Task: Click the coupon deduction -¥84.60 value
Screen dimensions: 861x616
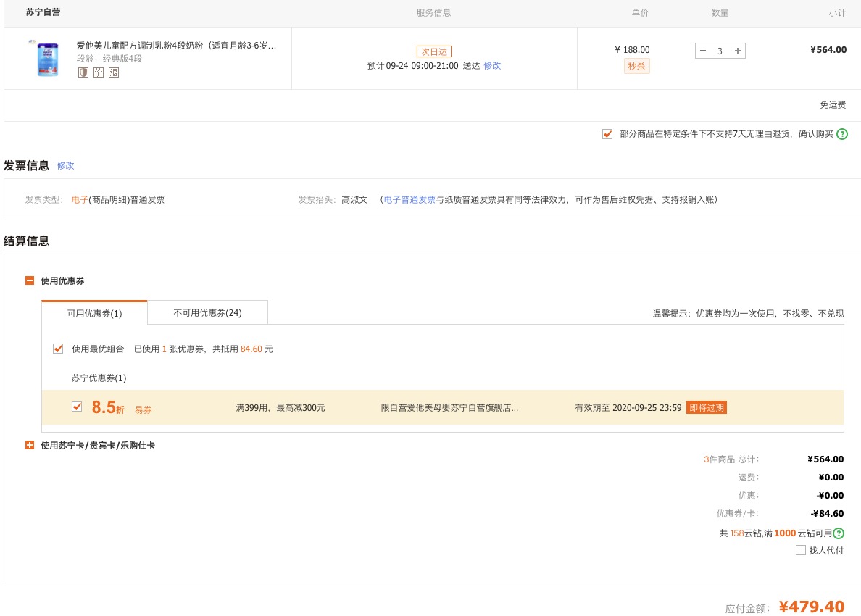Action: point(828,514)
